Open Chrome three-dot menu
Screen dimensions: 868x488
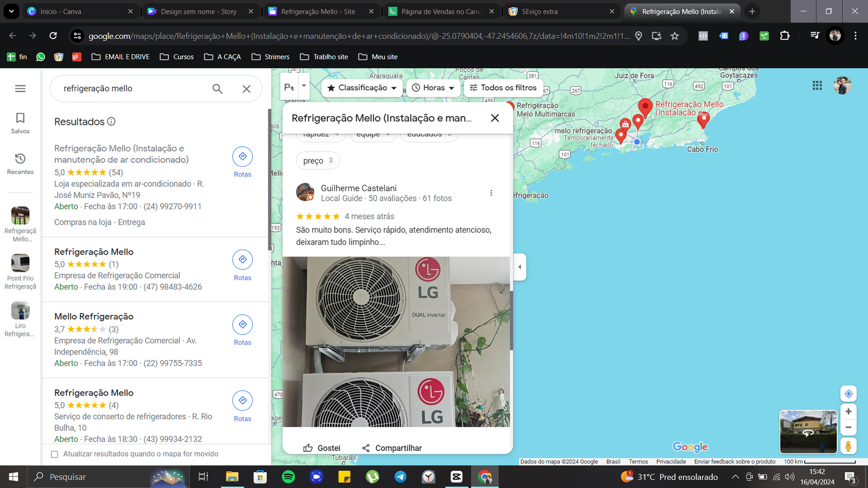pyautogui.click(x=855, y=36)
